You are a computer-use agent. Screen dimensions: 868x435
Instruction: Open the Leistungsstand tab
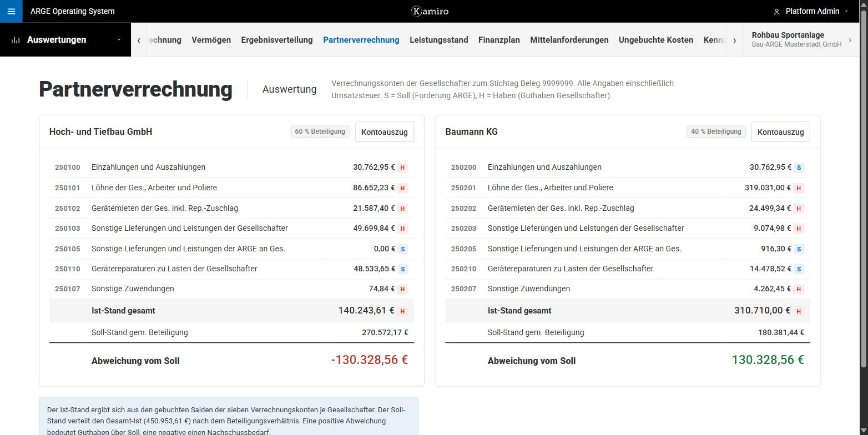439,40
